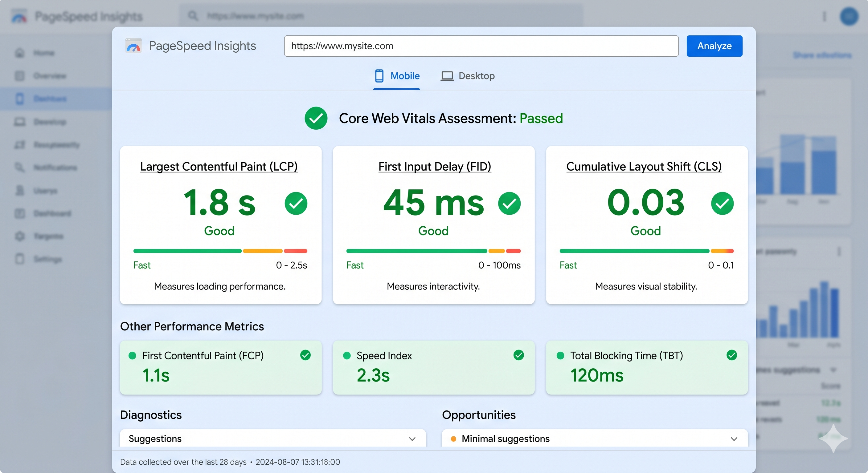Click the checkmark on Total Blocking Time card
The height and width of the screenshot is (473, 868).
click(732, 355)
